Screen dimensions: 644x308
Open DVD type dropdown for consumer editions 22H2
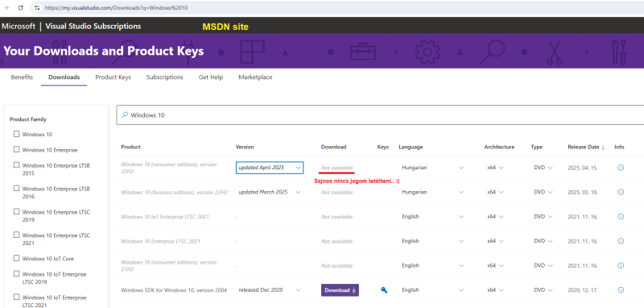pos(543,168)
